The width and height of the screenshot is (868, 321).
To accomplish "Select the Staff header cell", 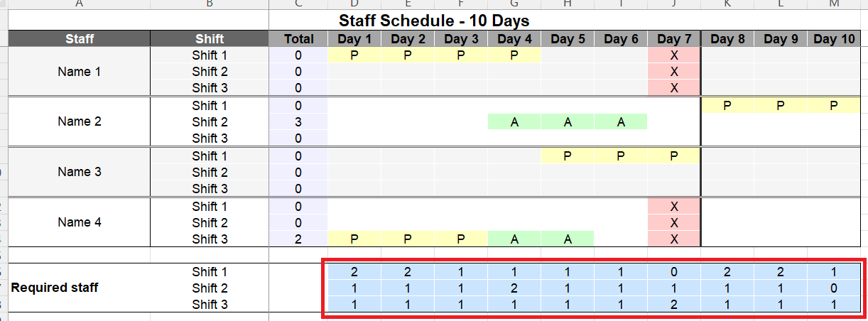I will coord(79,39).
